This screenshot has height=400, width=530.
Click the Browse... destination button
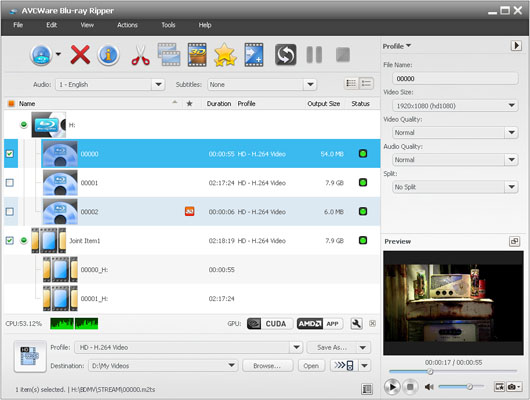(x=267, y=366)
